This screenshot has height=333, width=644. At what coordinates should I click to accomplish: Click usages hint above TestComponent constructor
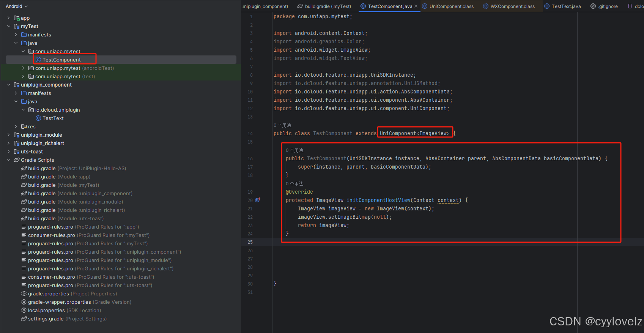pyautogui.click(x=294, y=150)
